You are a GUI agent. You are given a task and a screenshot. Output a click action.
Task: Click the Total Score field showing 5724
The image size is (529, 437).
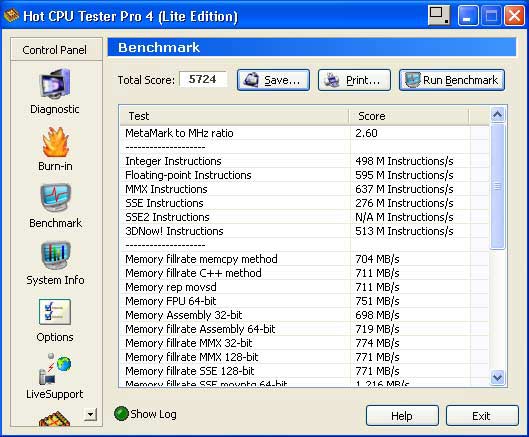pyautogui.click(x=203, y=79)
